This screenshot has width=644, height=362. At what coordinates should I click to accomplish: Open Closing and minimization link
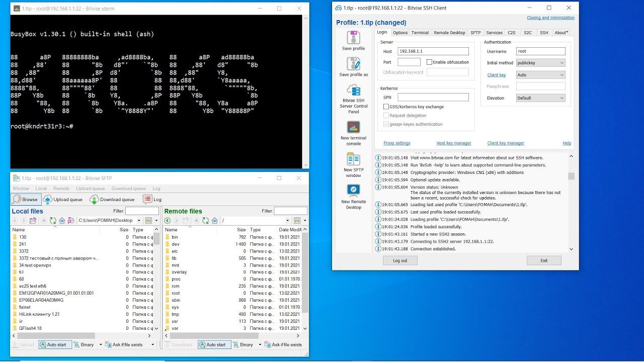click(550, 18)
